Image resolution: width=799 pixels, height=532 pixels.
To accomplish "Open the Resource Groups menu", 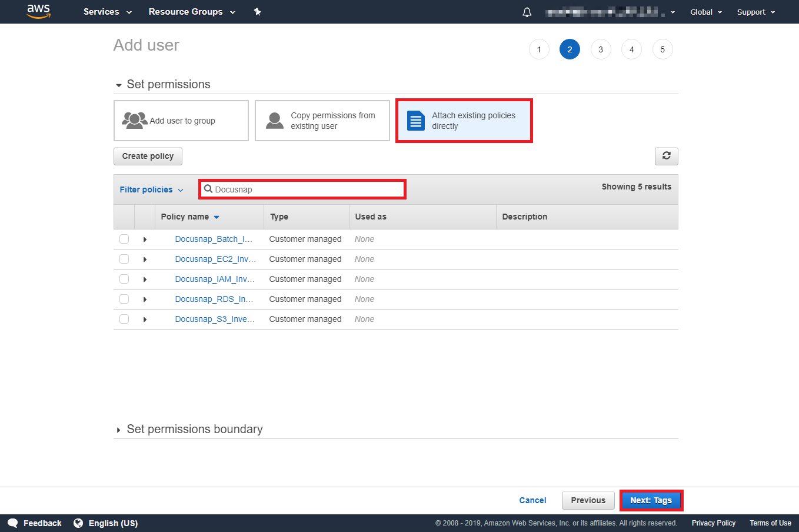I will click(192, 12).
